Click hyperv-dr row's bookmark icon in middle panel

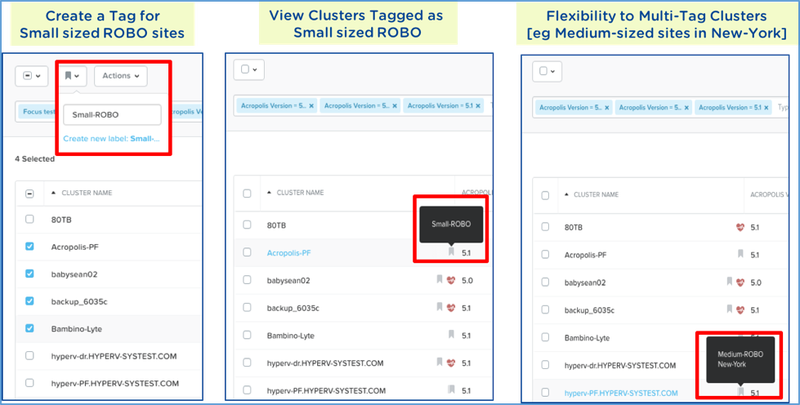coord(439,362)
